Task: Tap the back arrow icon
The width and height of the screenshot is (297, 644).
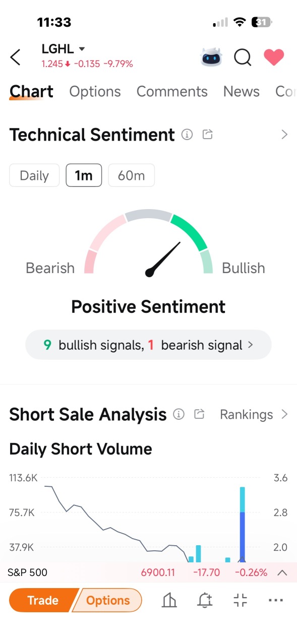Action: click(16, 57)
